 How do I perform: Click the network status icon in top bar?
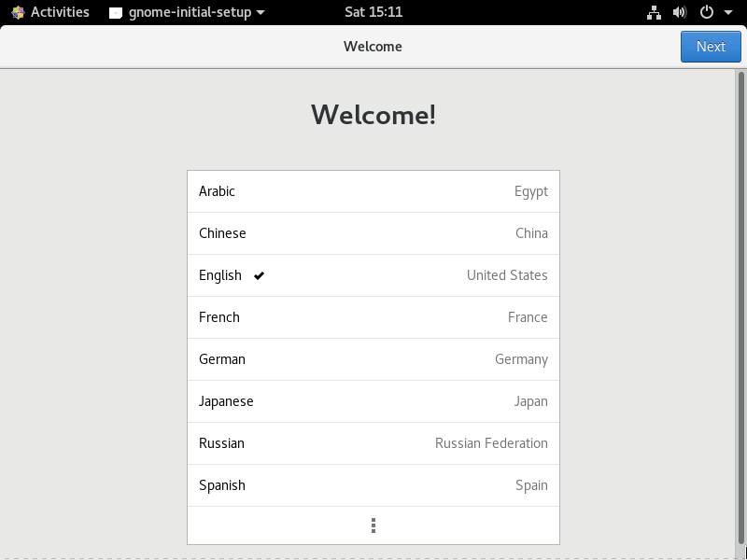click(x=654, y=12)
